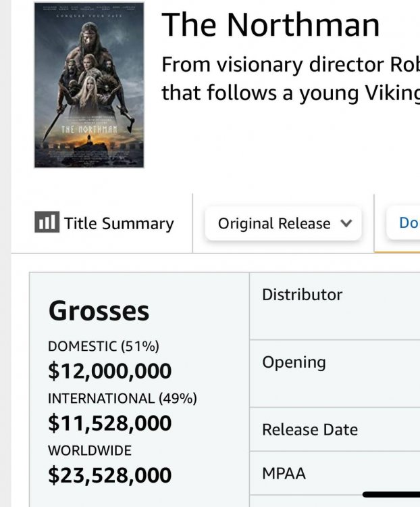
Task: Click the WORLDWIDE label
Action: [x=90, y=450]
